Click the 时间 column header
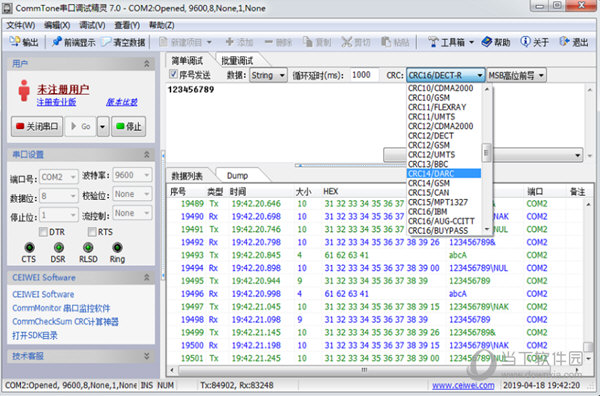This screenshot has width=600, height=396. [260, 191]
